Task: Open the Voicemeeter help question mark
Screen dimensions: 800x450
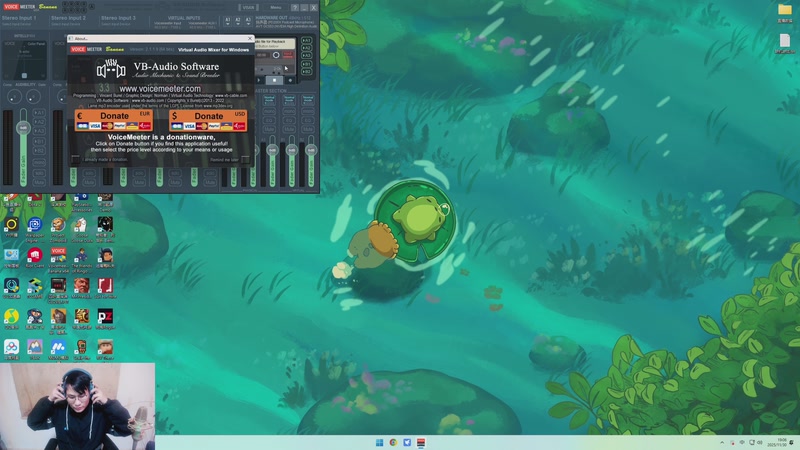Action: click(295, 7)
